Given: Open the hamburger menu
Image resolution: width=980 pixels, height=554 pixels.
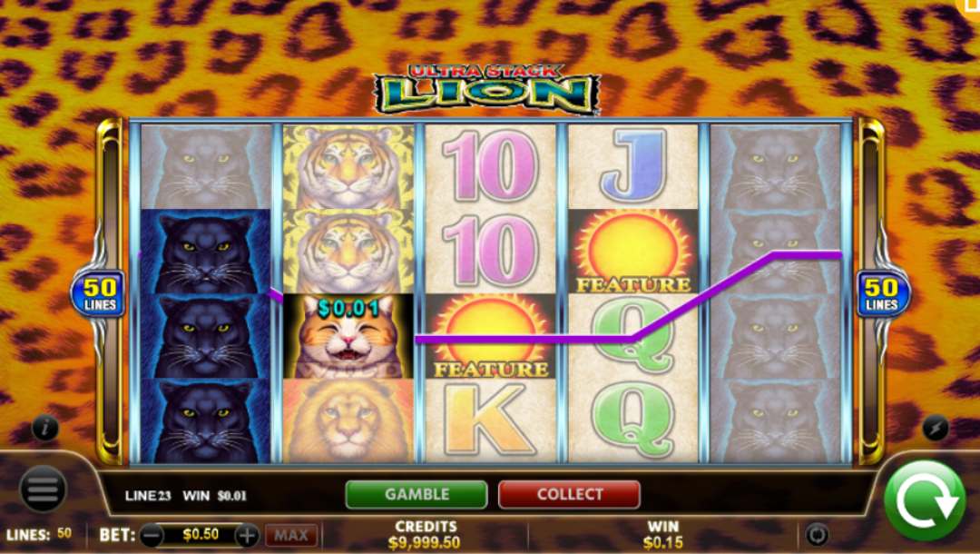Looking at the screenshot, I should 43,489.
